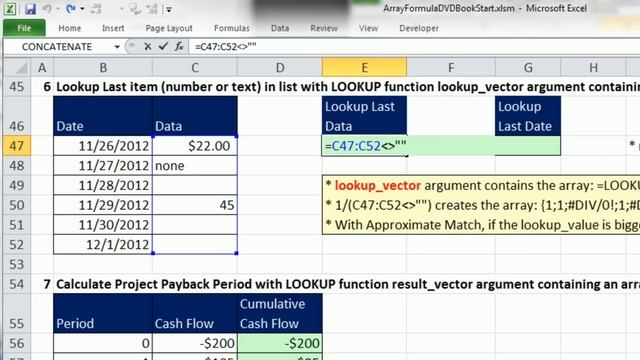Click the 'Date' header cell
Image resolution: width=640 pixels, height=360 pixels.
point(103,116)
